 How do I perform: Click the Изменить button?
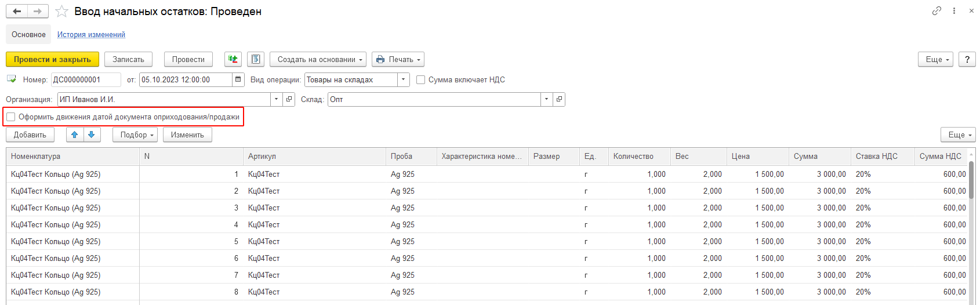(187, 135)
